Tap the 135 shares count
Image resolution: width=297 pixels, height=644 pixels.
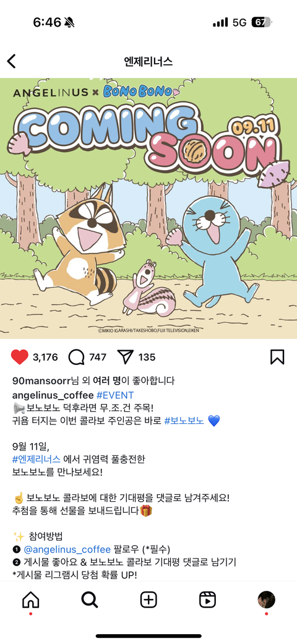[x=147, y=358]
